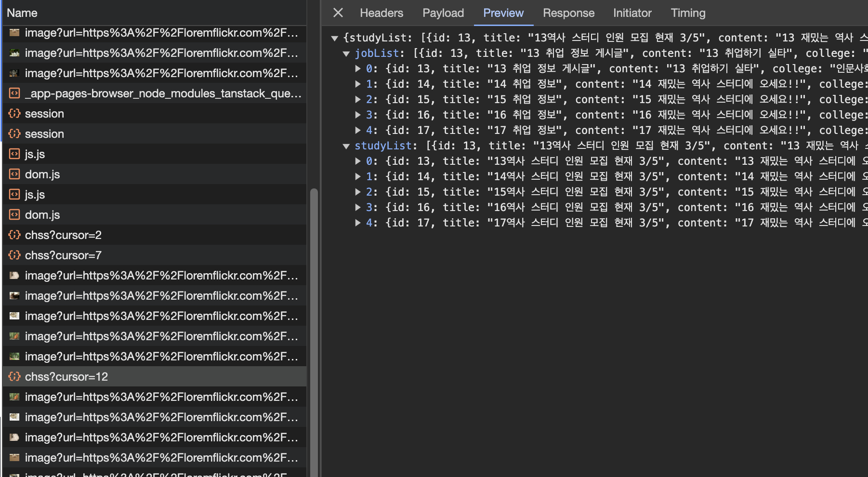
Task: Switch to the Initiator tab
Action: [632, 13]
